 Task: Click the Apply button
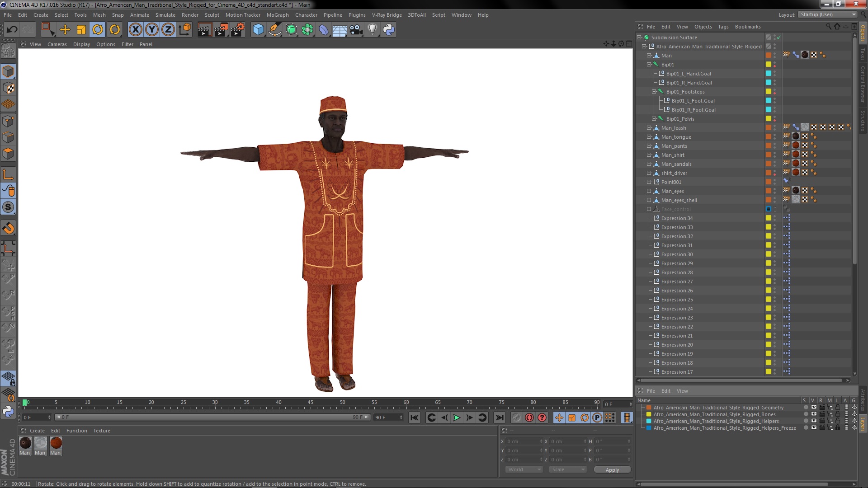612,470
